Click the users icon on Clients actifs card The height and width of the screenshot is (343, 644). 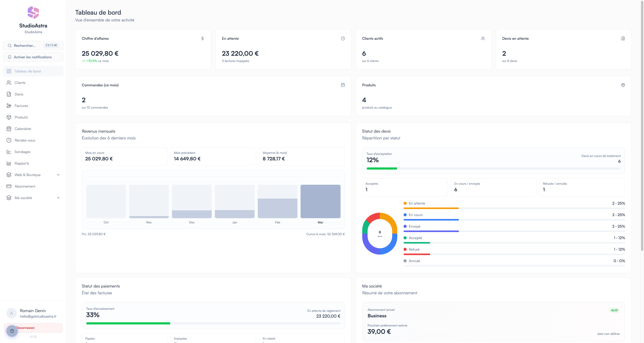click(x=483, y=38)
